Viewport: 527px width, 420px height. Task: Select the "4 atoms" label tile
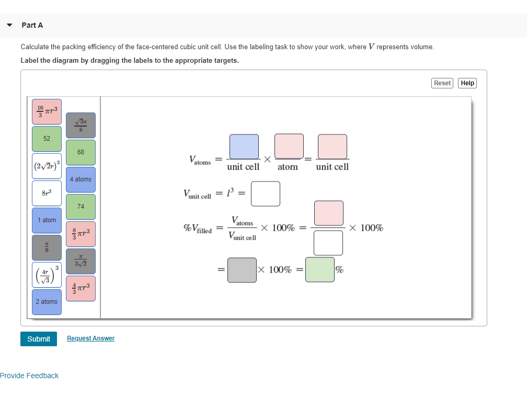click(x=81, y=179)
